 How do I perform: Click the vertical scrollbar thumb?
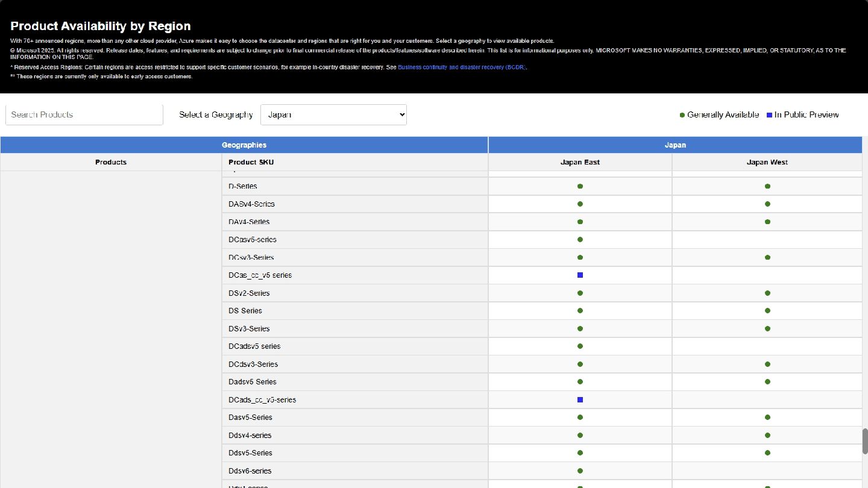click(x=864, y=442)
